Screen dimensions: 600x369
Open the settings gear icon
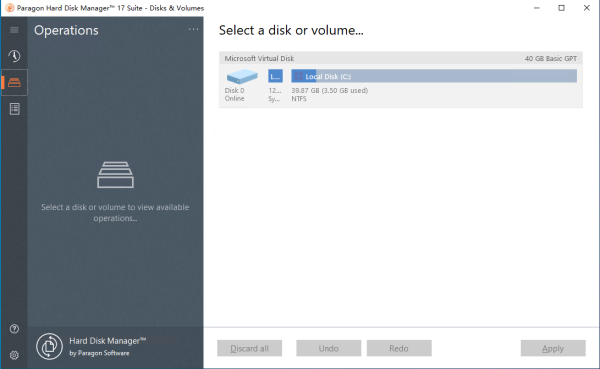[x=14, y=355]
